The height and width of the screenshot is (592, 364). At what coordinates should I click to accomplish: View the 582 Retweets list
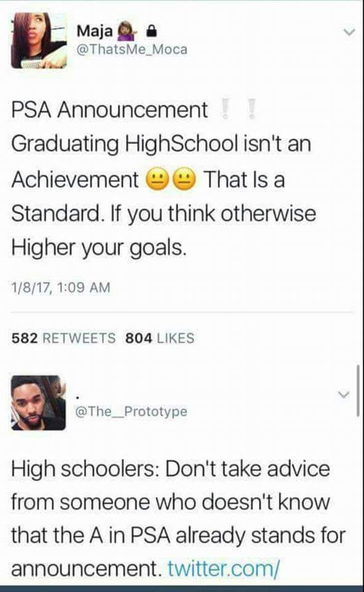click(x=63, y=338)
